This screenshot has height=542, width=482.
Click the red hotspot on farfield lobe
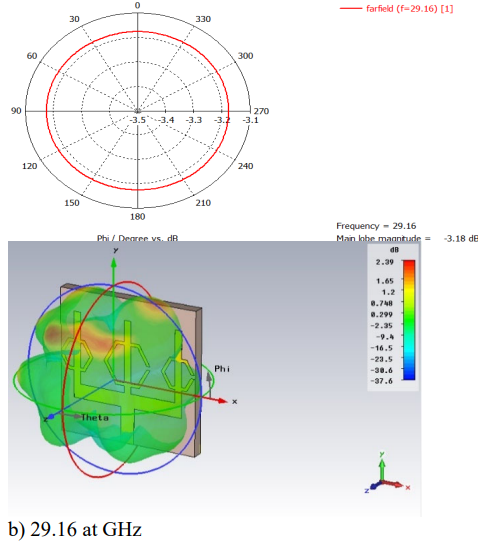(53, 334)
